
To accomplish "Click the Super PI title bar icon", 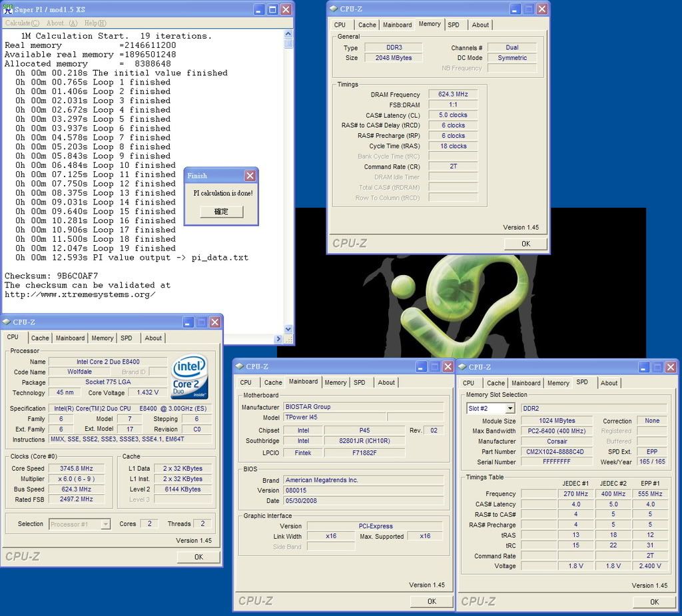I will (8, 9).
